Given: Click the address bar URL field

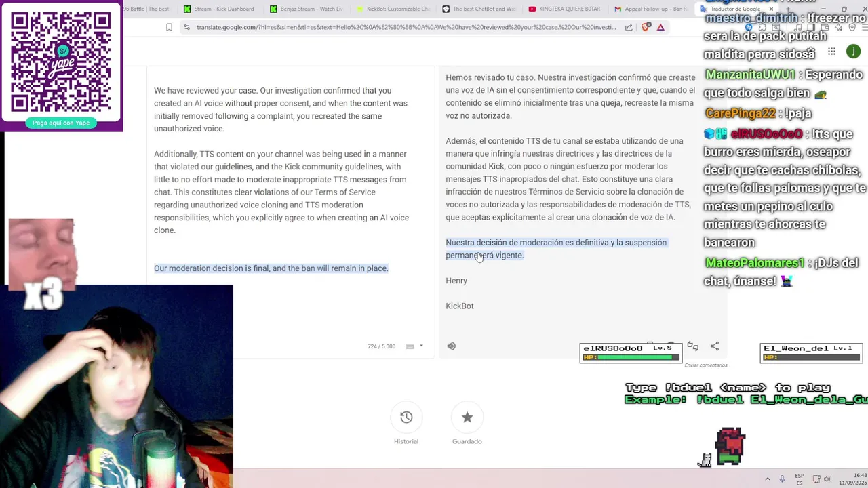Looking at the screenshot, I should pyautogui.click(x=406, y=27).
